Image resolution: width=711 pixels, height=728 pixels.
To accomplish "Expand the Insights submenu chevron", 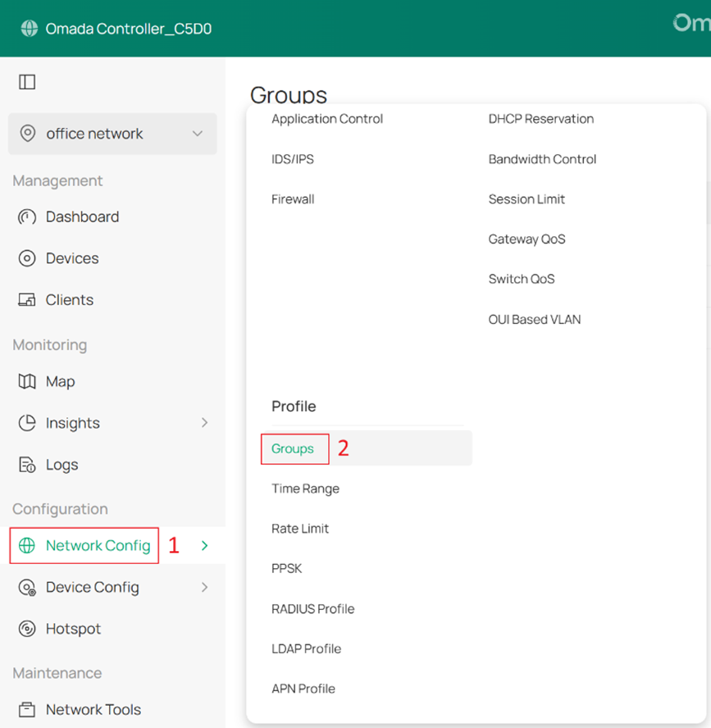I will click(x=204, y=423).
